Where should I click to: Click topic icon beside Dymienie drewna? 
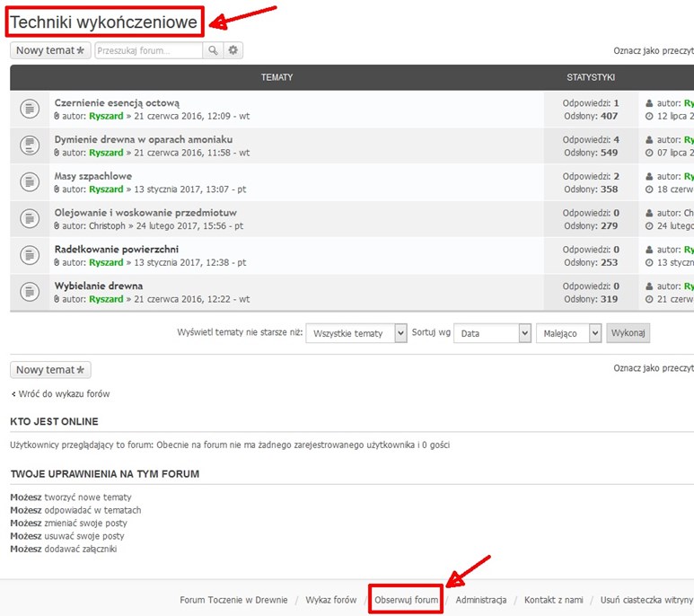coord(30,145)
